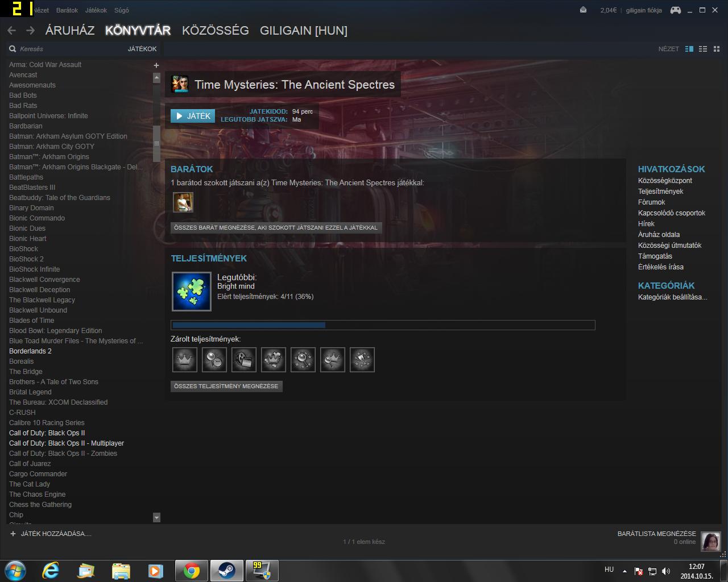The height and width of the screenshot is (582, 728).
Task: Open Kategóriák beállítása link
Action: 673,297
